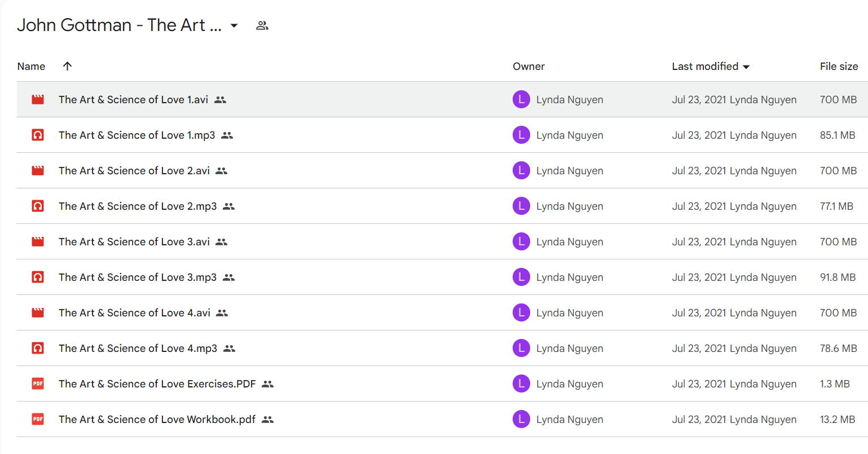Viewport: 868px width, 454px height.
Task: Click shared icon beside Love 4.mp3
Action: [x=229, y=349]
